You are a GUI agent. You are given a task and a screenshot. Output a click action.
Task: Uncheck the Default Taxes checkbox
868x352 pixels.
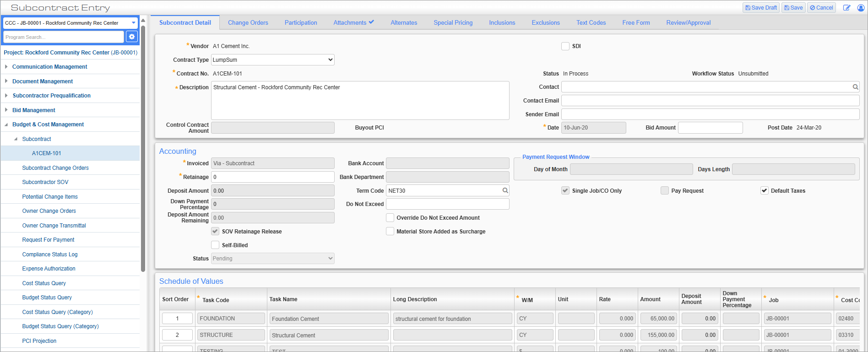pos(764,190)
